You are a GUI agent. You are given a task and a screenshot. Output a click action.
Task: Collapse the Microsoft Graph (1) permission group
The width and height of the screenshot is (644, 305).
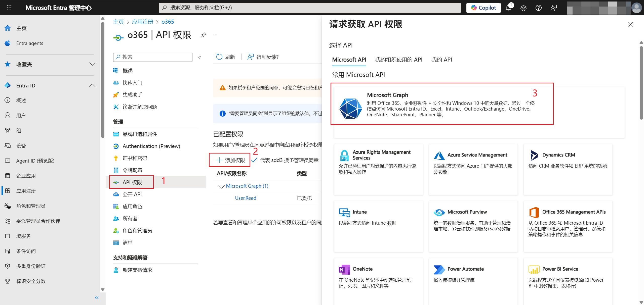coord(222,186)
